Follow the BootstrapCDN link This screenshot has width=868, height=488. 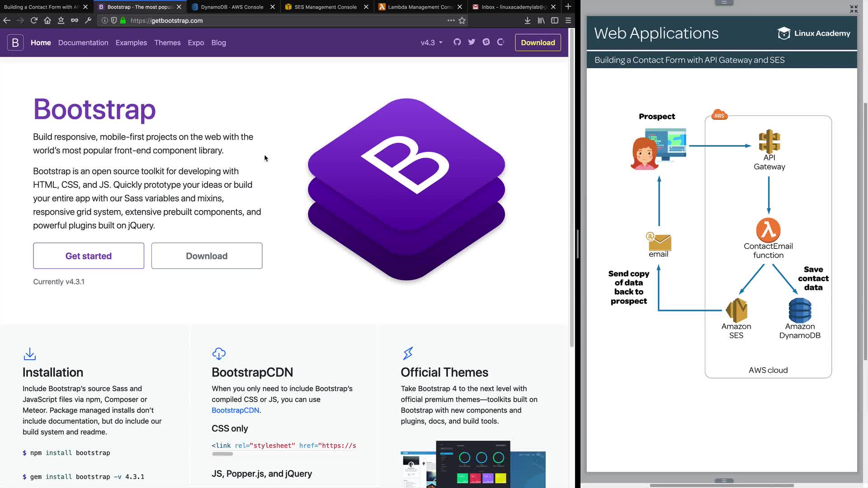(x=235, y=410)
